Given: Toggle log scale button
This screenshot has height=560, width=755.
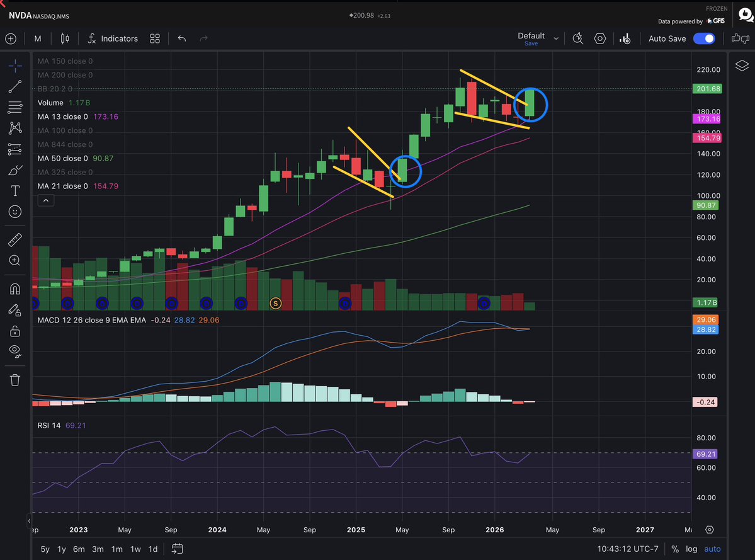Looking at the screenshot, I should click(x=691, y=549).
